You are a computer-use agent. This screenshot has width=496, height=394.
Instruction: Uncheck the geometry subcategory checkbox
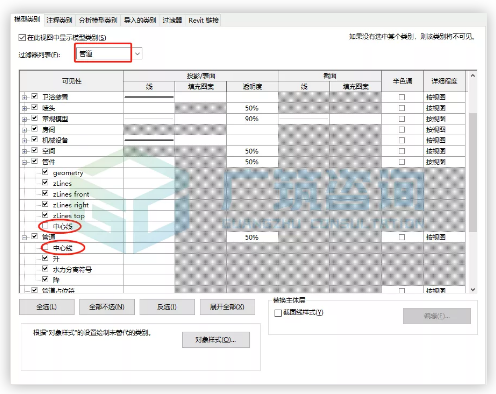[45, 172]
